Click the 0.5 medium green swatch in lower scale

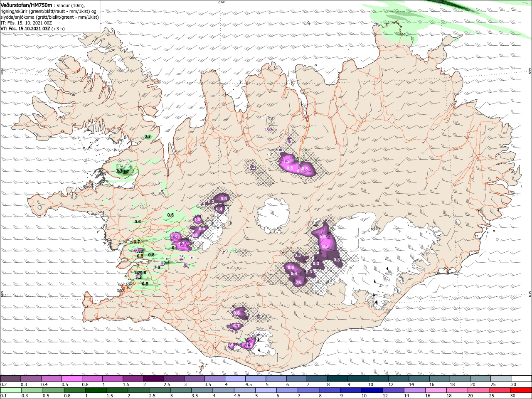54,390
